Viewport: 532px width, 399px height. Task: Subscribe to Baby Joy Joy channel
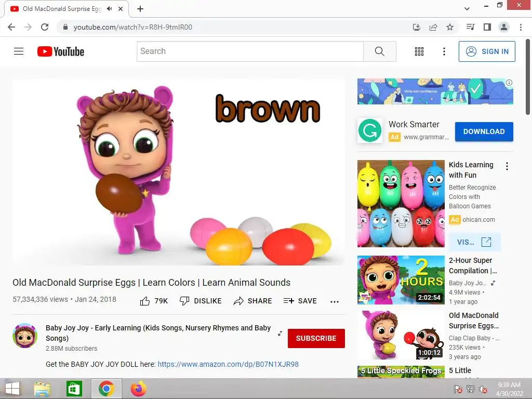pyautogui.click(x=316, y=338)
